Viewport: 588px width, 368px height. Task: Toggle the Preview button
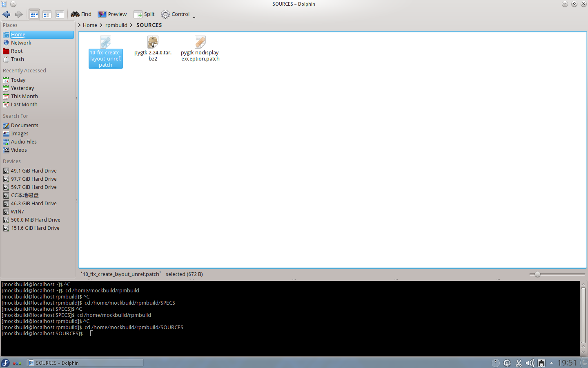tap(112, 14)
